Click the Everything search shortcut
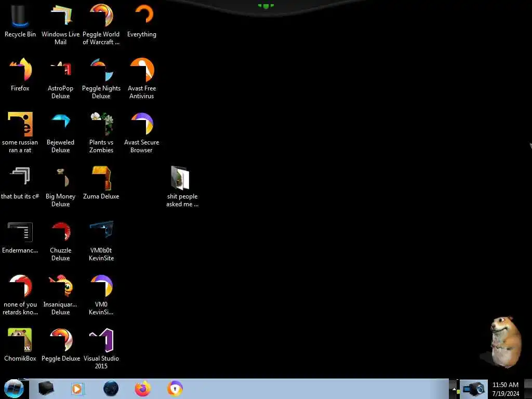Viewport: 532px width, 399px height. (142, 21)
